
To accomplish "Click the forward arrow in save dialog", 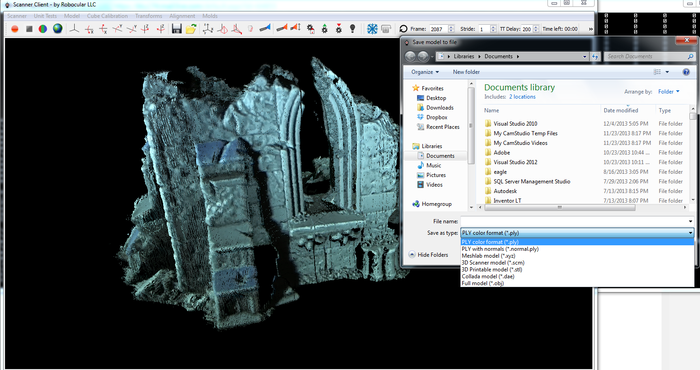I will click(x=423, y=57).
